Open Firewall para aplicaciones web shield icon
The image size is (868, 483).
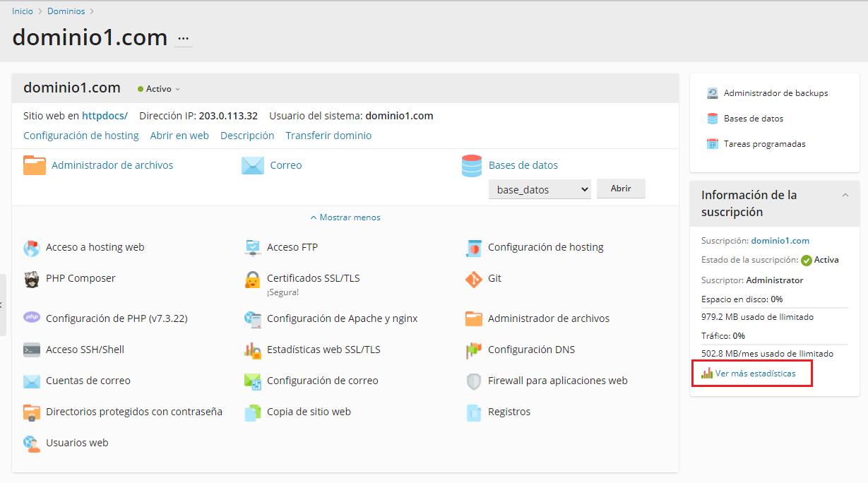click(474, 381)
